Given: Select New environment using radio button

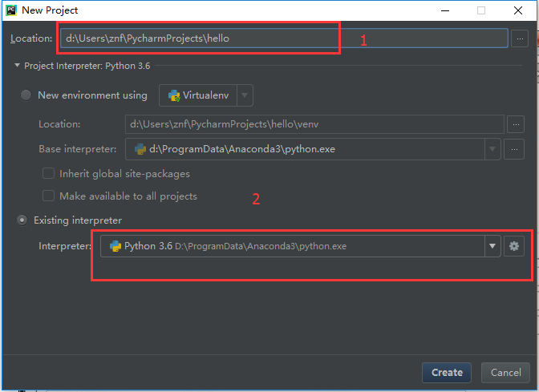Looking at the screenshot, I should click(26, 95).
